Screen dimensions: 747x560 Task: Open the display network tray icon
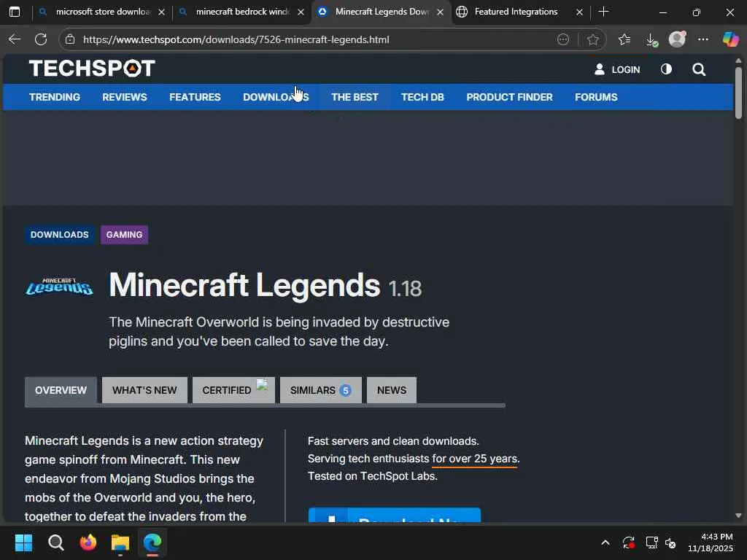click(651, 542)
